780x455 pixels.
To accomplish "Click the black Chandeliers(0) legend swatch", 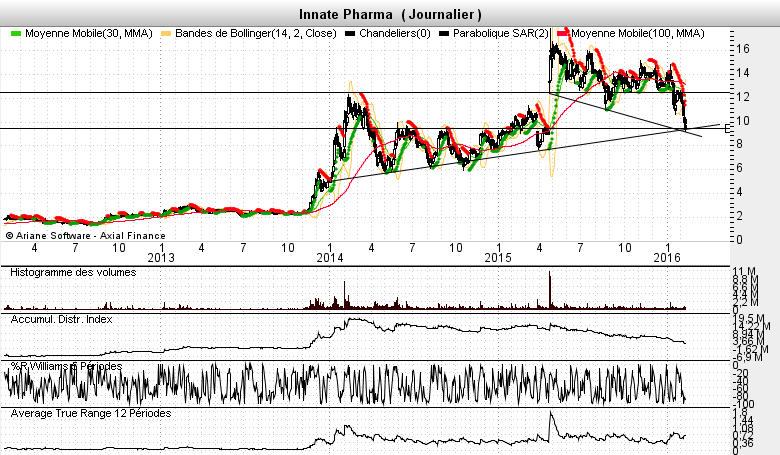I will coord(350,34).
